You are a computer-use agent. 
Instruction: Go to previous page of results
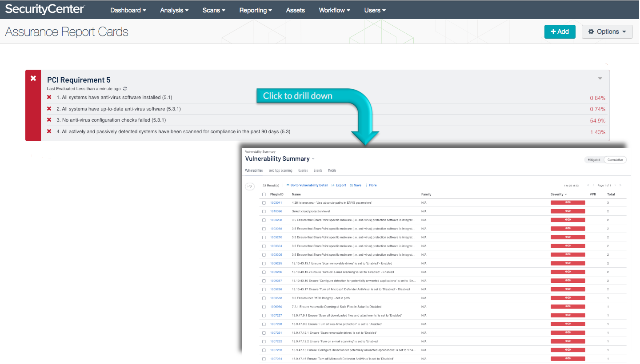[594, 185]
